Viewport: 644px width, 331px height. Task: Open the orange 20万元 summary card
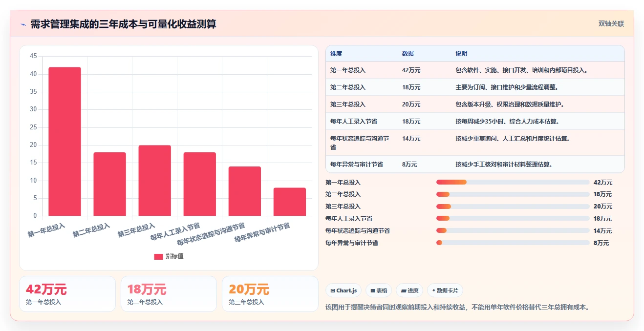coord(270,294)
